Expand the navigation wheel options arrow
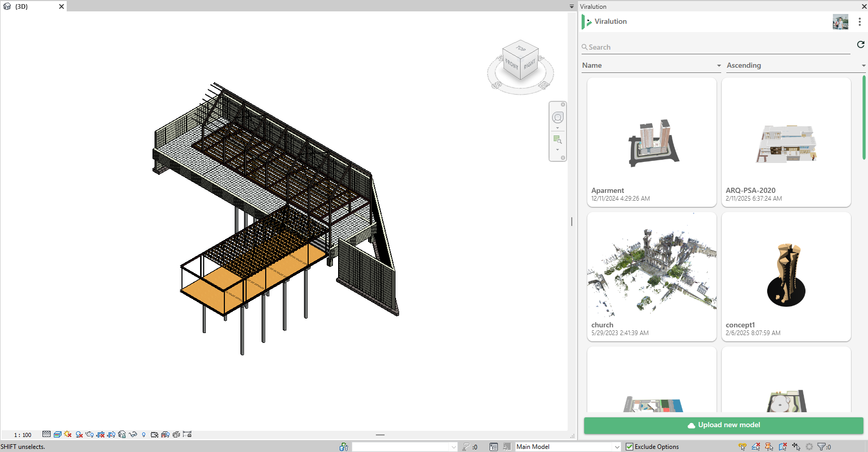 point(558,128)
